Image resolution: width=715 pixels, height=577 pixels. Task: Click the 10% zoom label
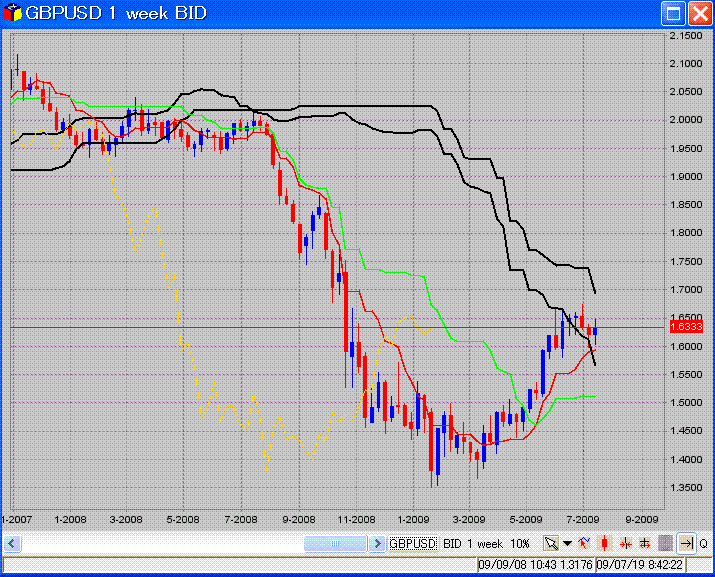tap(519, 544)
